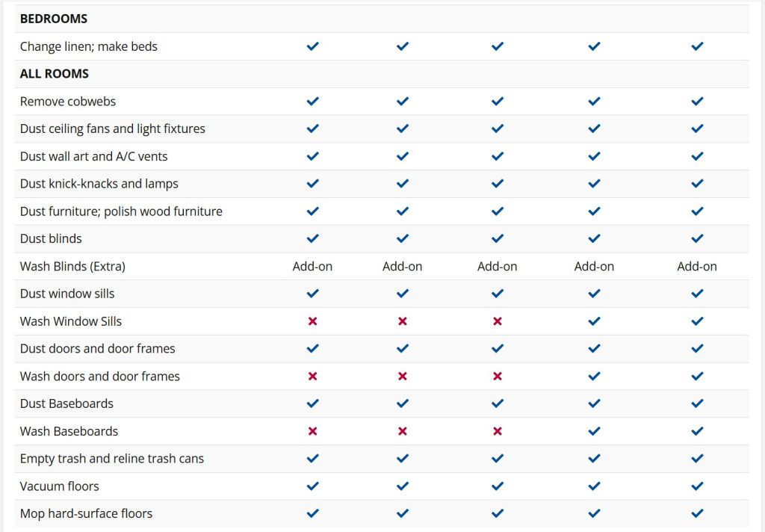Click first-column checkmark for Dust Baseboards
This screenshot has height=532, width=765.
pos(312,404)
